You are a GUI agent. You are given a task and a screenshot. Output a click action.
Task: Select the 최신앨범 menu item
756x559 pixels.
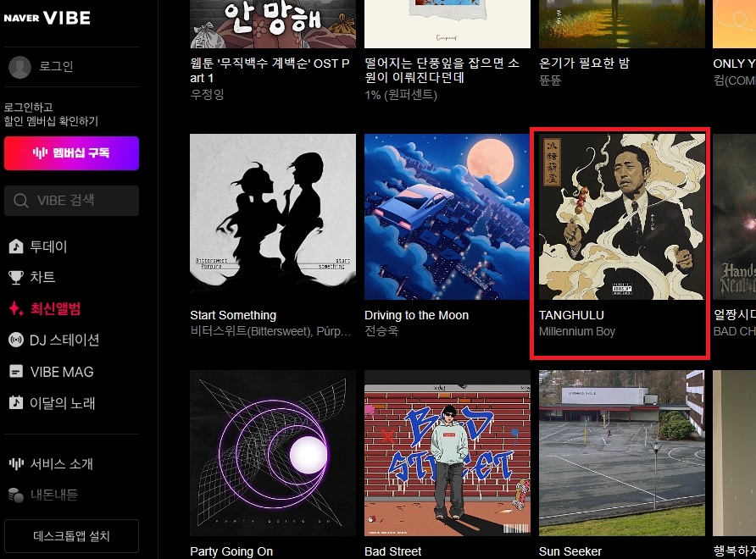(x=55, y=308)
